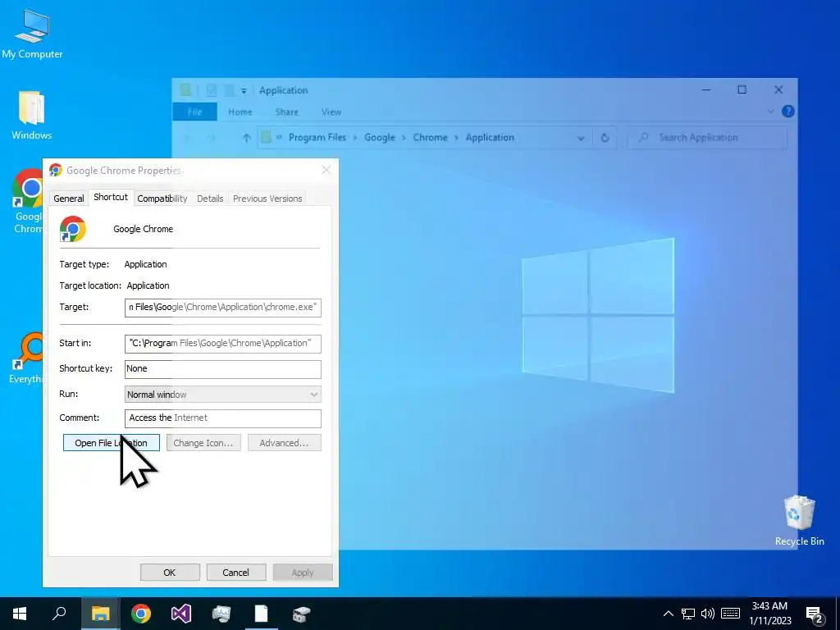Focus the Shortcut key field
Screen dimensions: 840x630
tap(223, 369)
